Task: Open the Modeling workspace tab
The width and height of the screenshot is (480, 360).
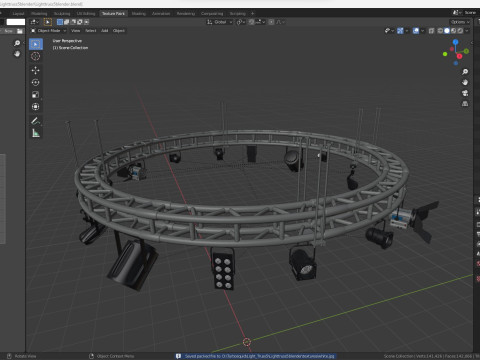Action: pos(39,14)
